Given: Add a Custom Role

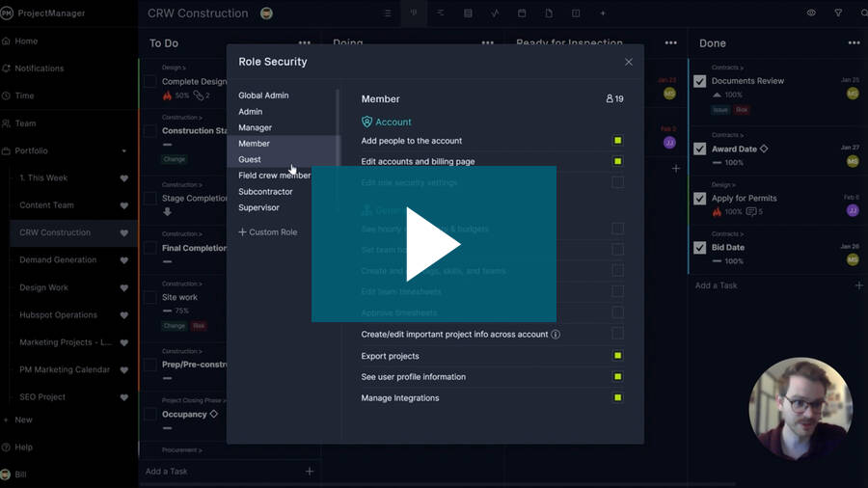Looking at the screenshot, I should click(268, 231).
